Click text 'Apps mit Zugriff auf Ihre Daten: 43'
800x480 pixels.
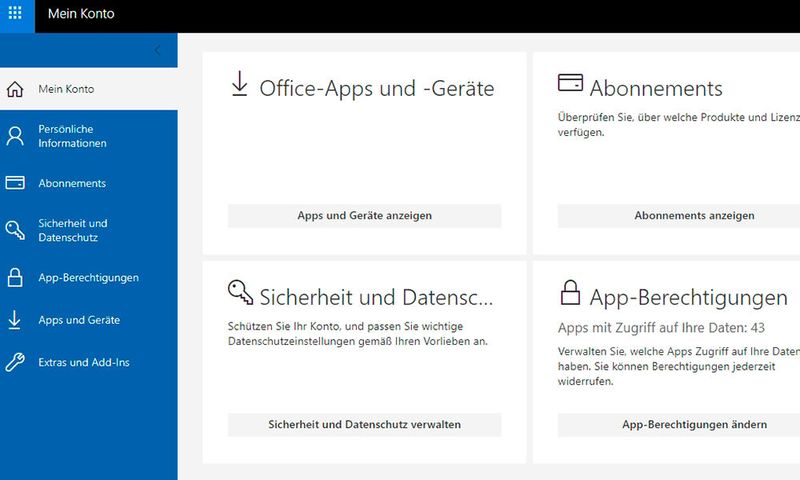pyautogui.click(x=661, y=328)
